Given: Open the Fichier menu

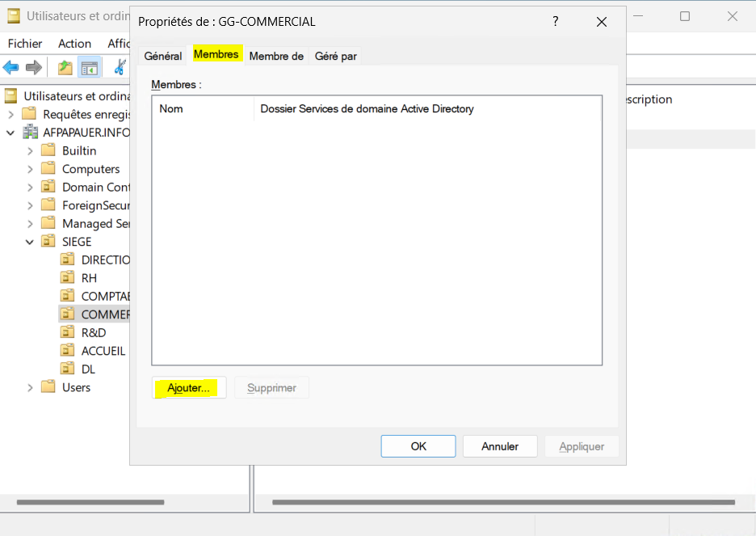Looking at the screenshot, I should [x=25, y=44].
